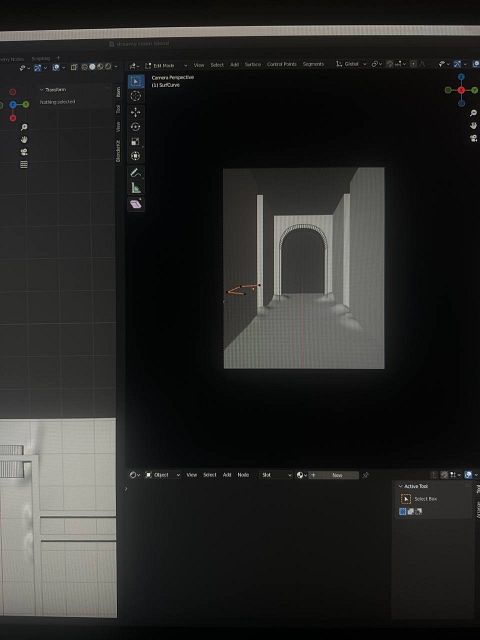Open the Segments menu
The height and width of the screenshot is (640, 480).
(x=313, y=64)
